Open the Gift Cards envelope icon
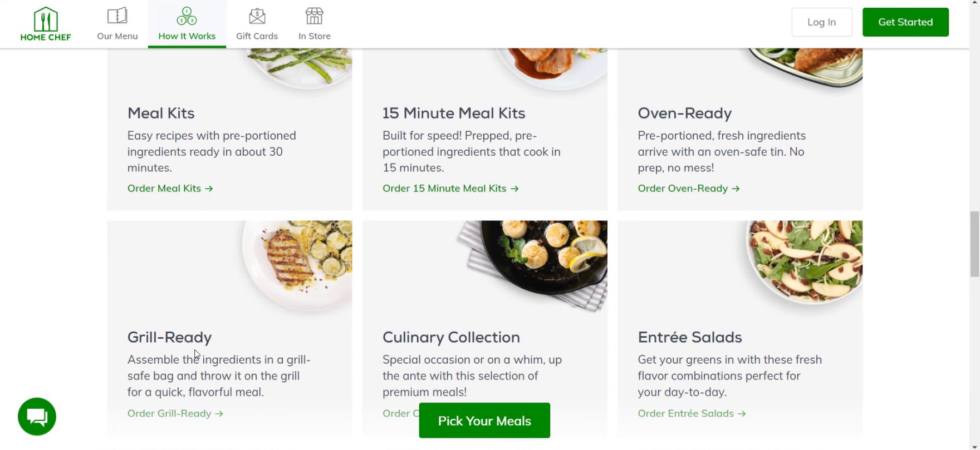Screen dimensions: 980x450 257,16
